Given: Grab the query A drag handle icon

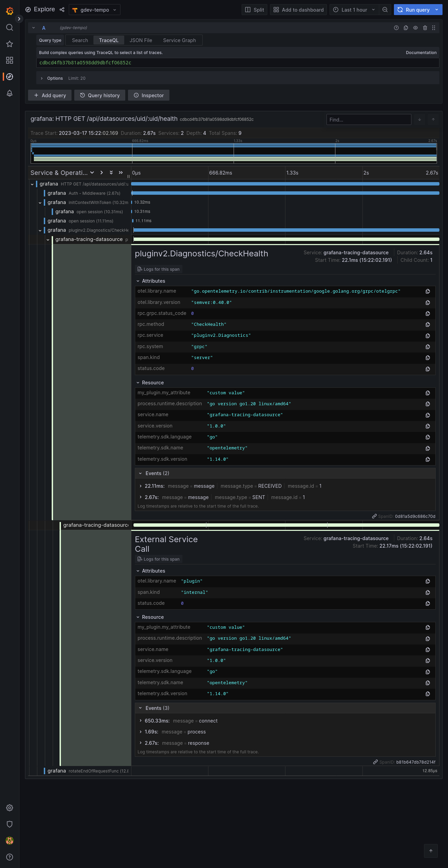Looking at the screenshot, I should [x=434, y=28].
